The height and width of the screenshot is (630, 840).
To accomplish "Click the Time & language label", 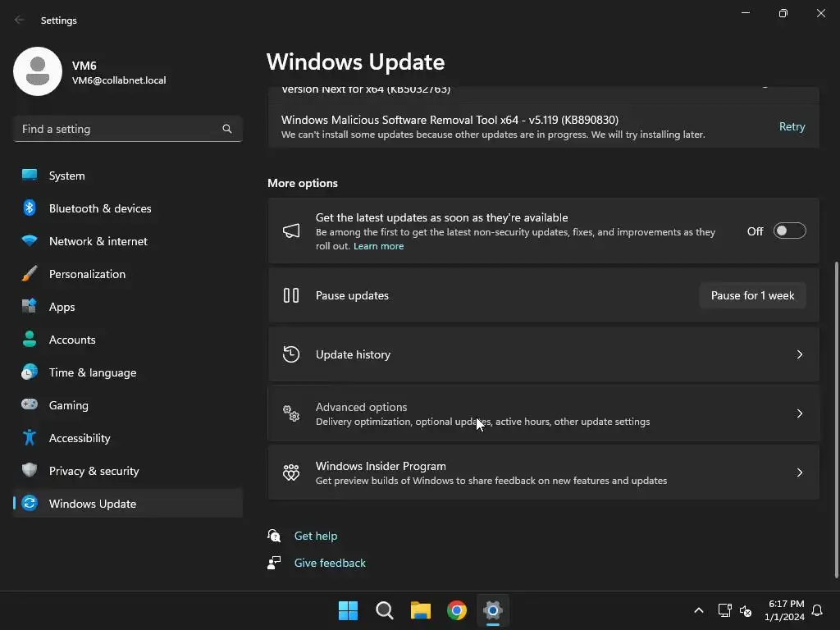I will [x=93, y=372].
